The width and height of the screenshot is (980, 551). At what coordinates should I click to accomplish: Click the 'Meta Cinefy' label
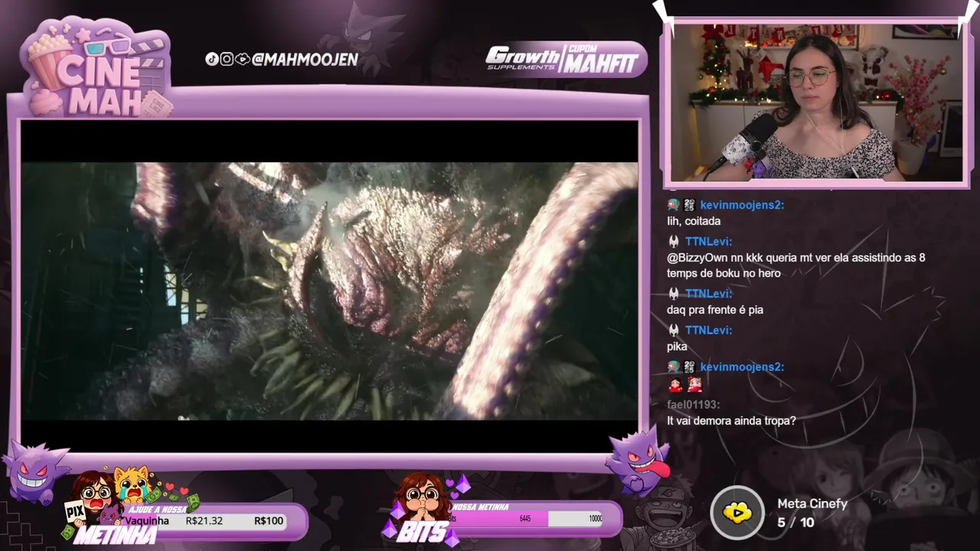(812, 504)
